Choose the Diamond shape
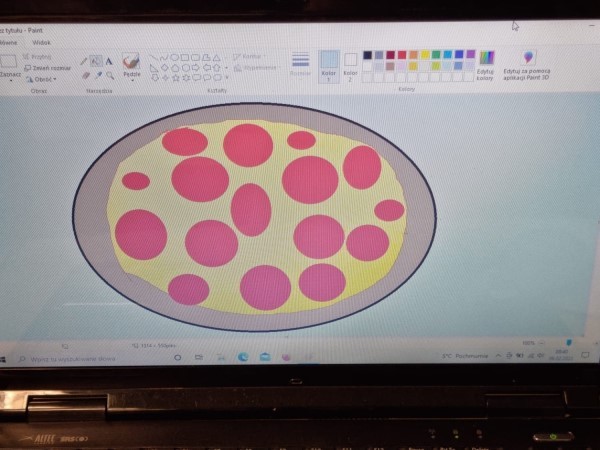The width and height of the screenshot is (600, 450). point(165,68)
